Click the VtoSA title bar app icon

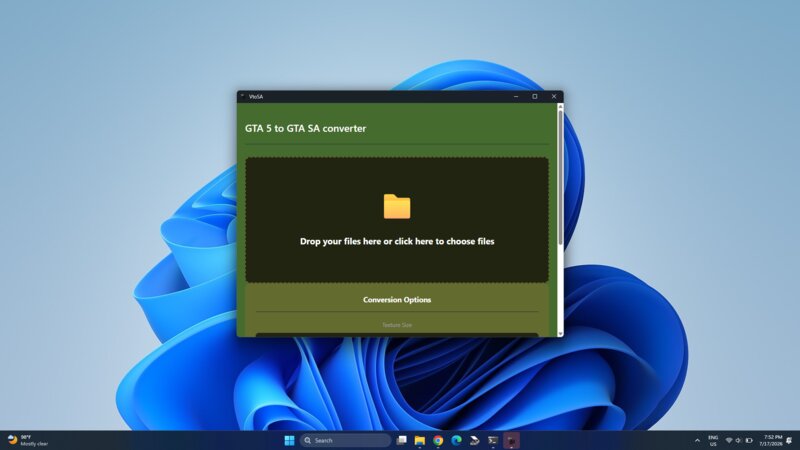(242, 96)
